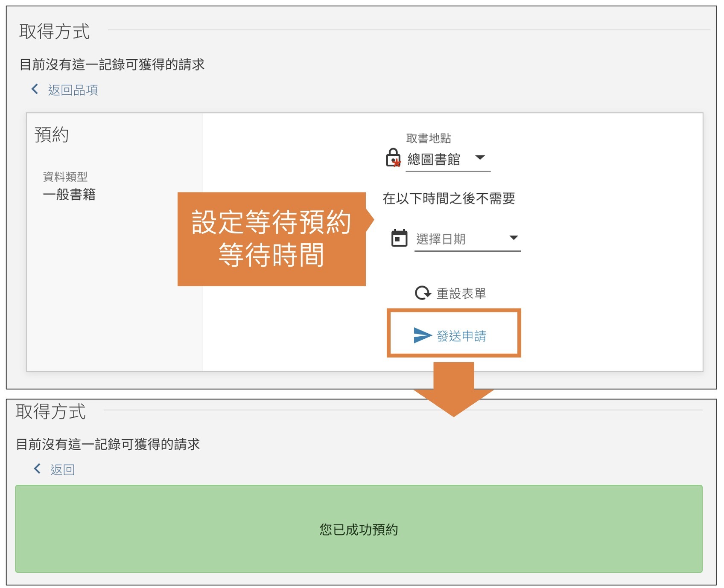Viewport: 724px width, 588px height.
Task: Expand the 選擇日期 dropdown arrow
Action: pyautogui.click(x=514, y=238)
